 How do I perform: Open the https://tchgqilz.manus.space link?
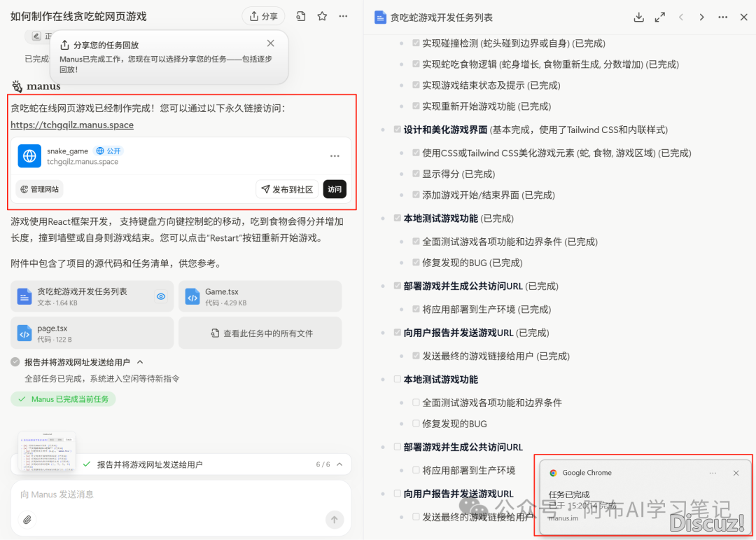(x=72, y=125)
